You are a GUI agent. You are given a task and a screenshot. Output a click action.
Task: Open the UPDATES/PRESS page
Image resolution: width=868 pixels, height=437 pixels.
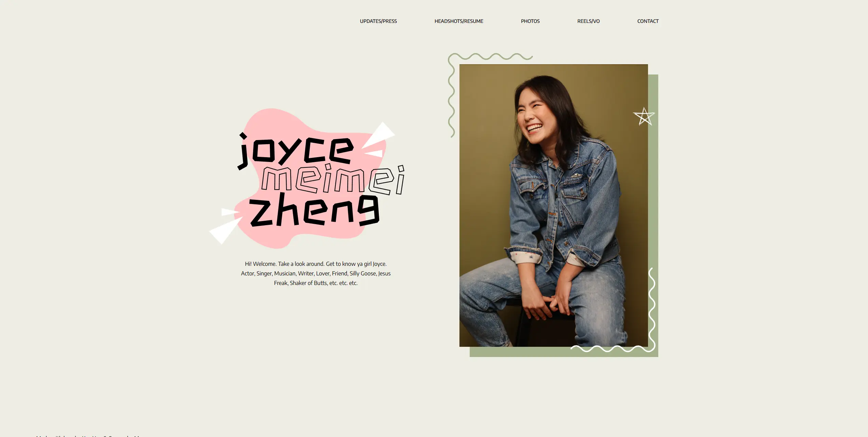coord(378,21)
